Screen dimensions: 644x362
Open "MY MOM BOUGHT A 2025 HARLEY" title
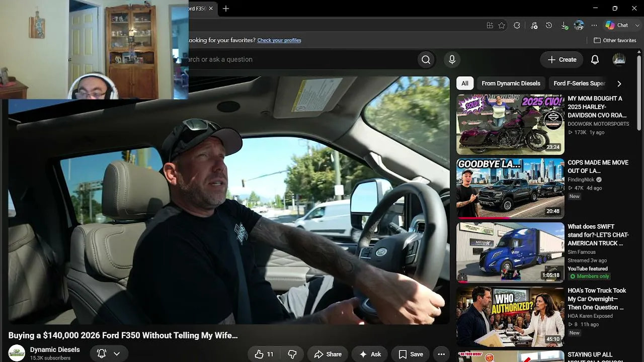click(598, 107)
